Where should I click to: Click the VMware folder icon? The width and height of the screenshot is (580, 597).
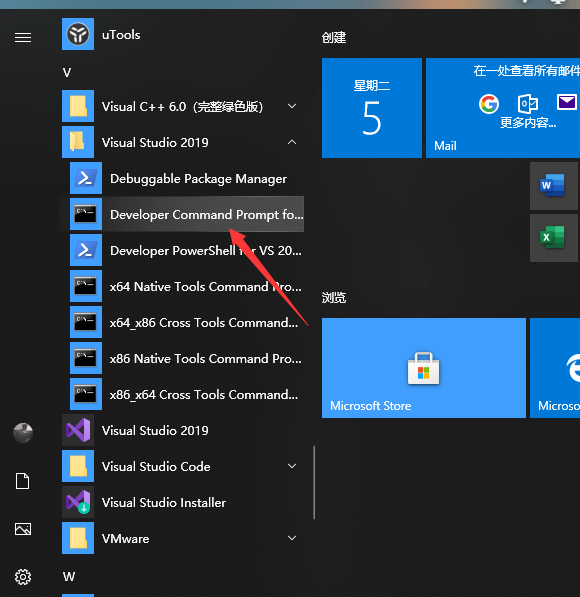(78, 538)
